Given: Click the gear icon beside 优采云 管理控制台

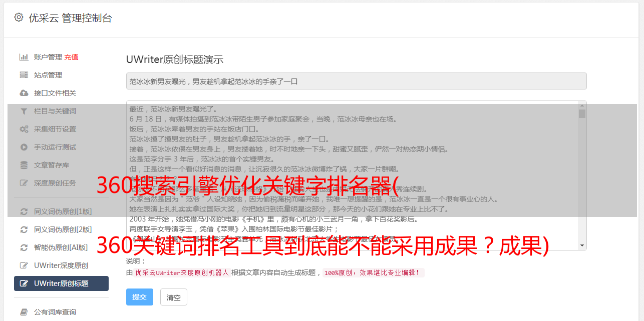Looking at the screenshot, I should [19, 17].
